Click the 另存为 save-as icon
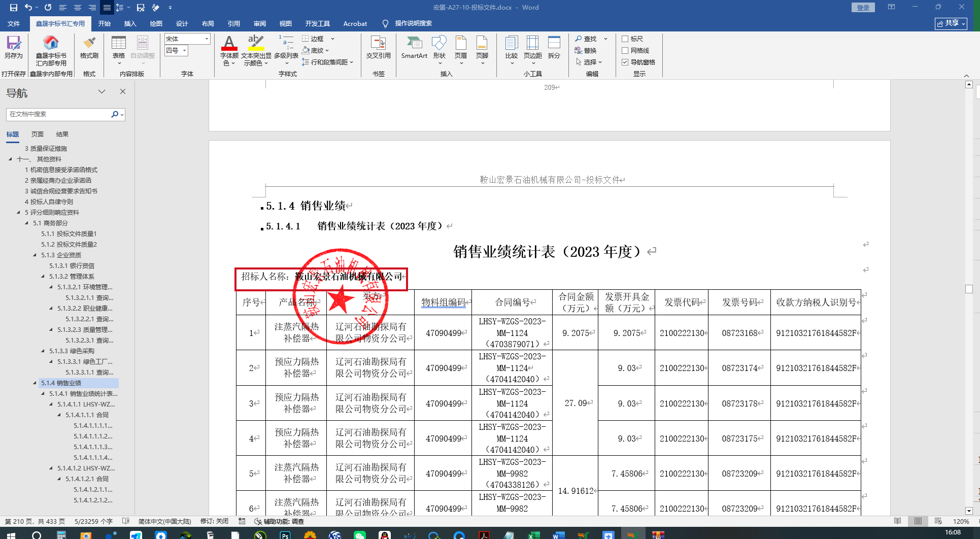 13,47
